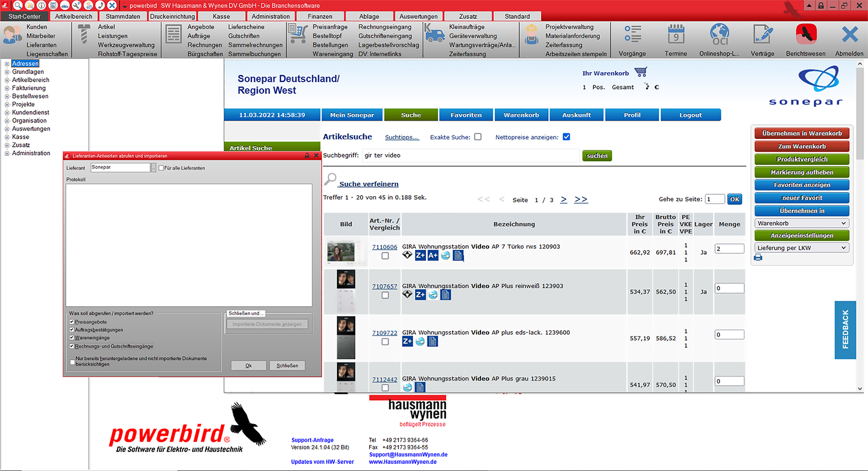This screenshot has width=868, height=471.
Task: Open Berichtswesen red bird icon
Action: click(x=806, y=35)
